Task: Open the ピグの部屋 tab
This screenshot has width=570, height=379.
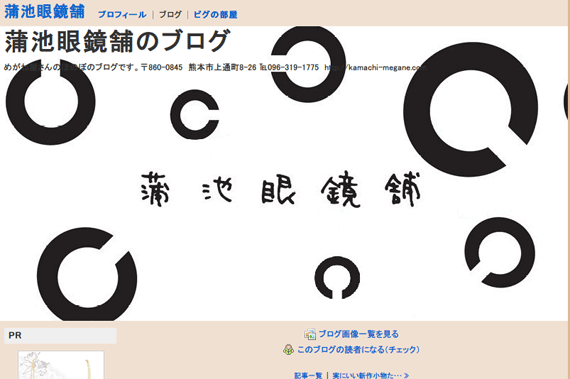Action: point(215,15)
